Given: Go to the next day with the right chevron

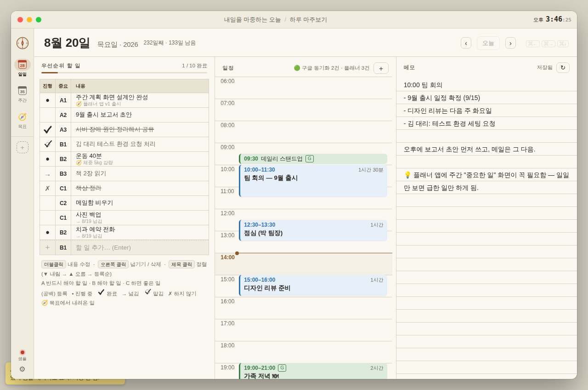Looking at the screenshot, I should coord(510,43).
